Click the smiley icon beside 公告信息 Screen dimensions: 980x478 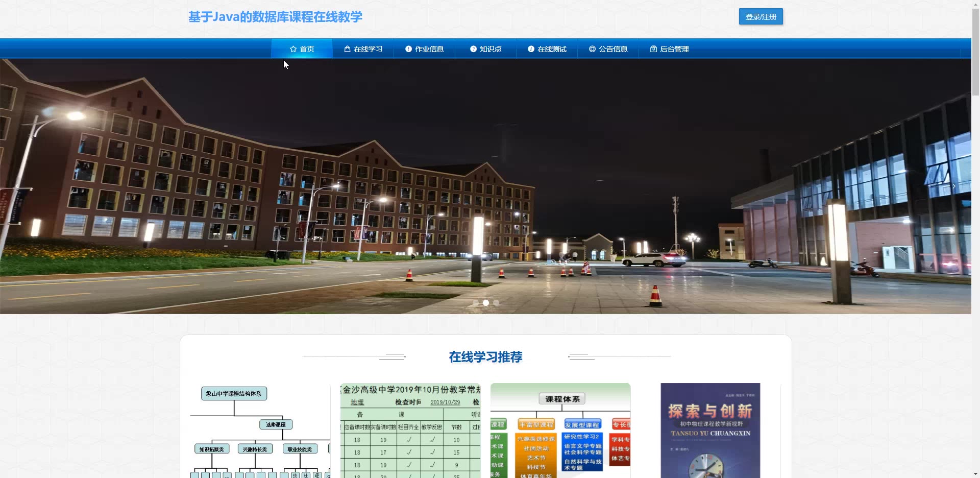pyautogui.click(x=592, y=49)
